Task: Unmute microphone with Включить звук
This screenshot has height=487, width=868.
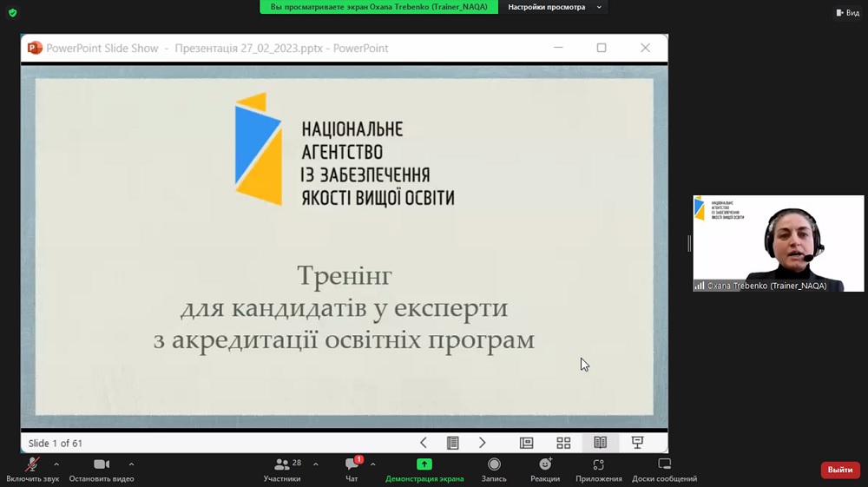Action: tap(32, 470)
